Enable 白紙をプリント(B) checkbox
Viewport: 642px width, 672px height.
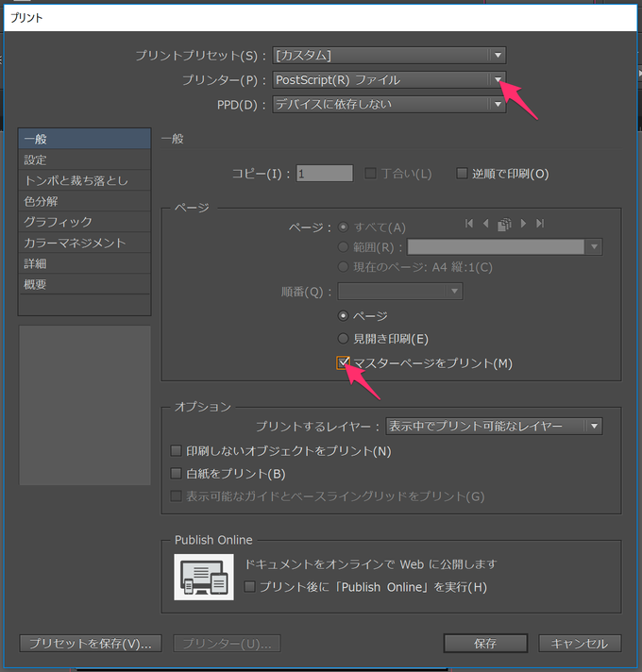pos(176,473)
